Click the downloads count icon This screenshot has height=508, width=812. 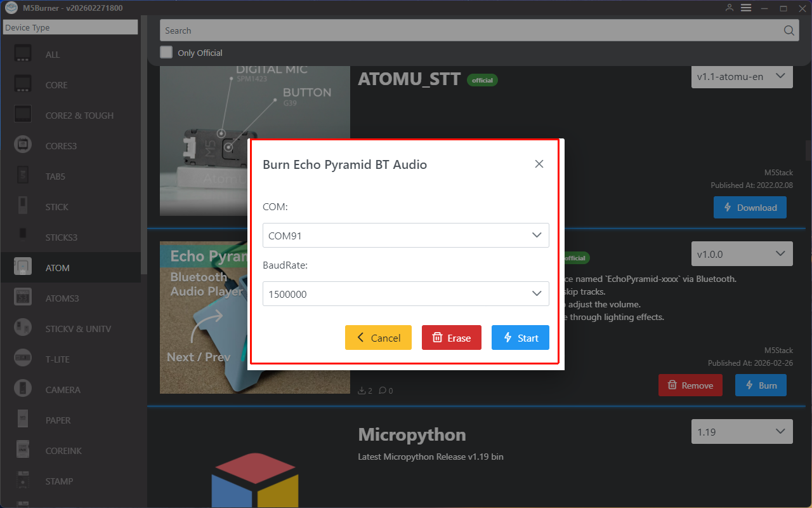(x=362, y=391)
